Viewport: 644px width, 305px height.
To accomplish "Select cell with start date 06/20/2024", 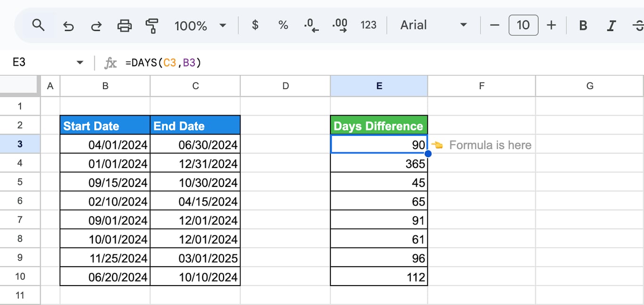I will click(x=105, y=277).
